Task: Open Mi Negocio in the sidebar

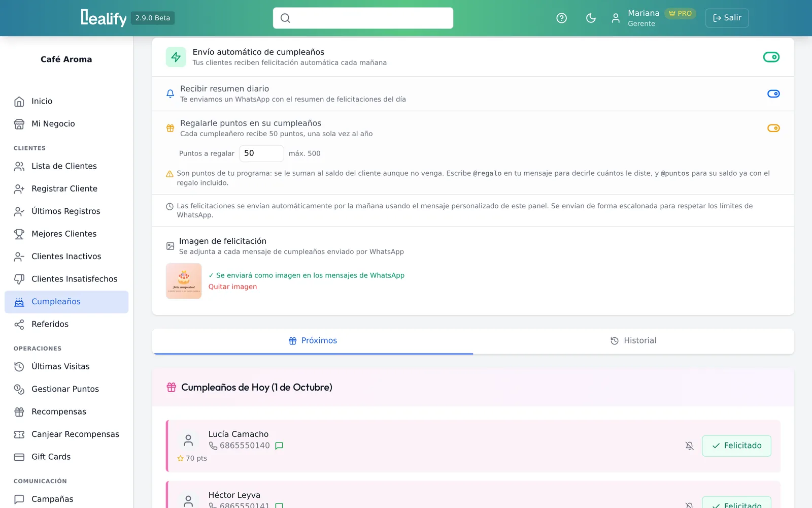Action: pyautogui.click(x=66, y=124)
